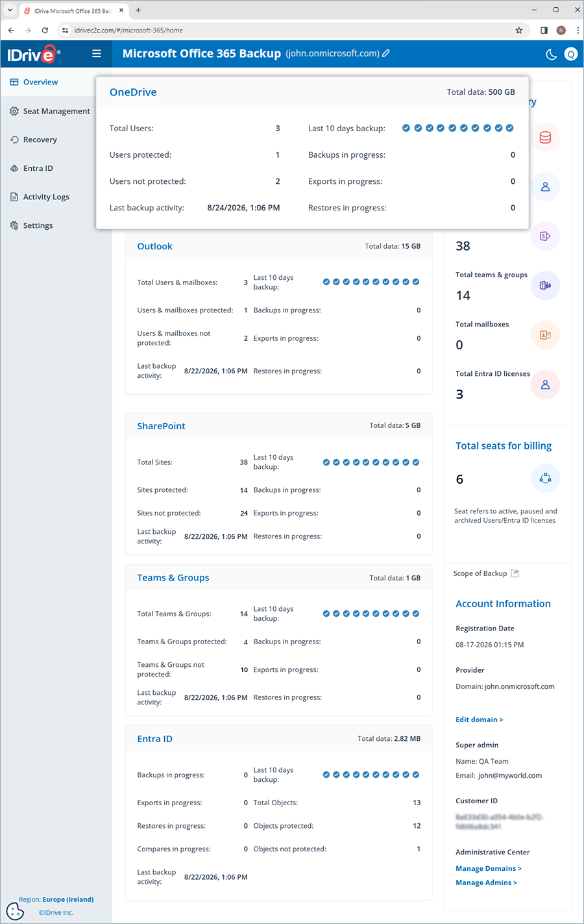Click first Outlook backup status checkmark

click(326, 282)
